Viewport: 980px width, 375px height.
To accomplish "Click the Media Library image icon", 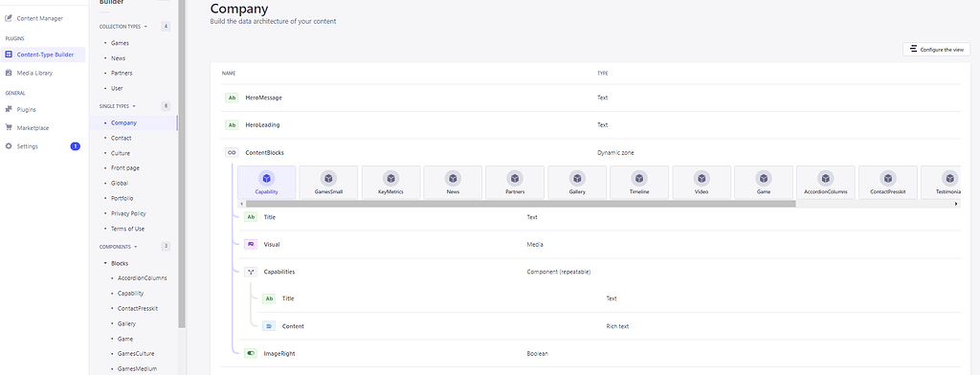I will pos(9,73).
